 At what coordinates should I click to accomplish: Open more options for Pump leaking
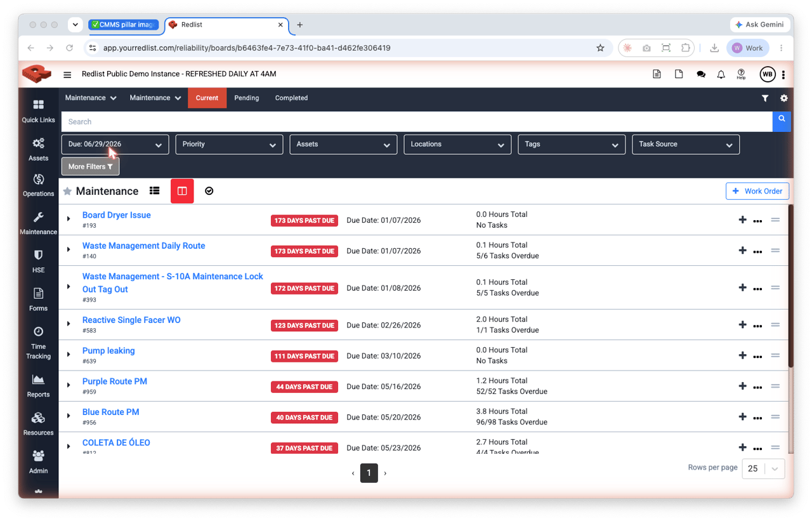tap(757, 356)
